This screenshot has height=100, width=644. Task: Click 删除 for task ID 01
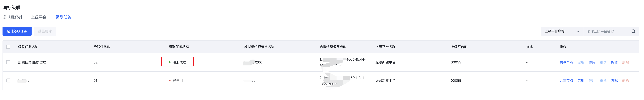click(625, 81)
